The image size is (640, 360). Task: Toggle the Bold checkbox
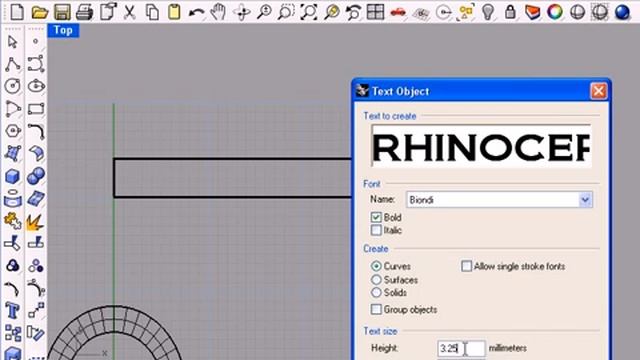click(x=376, y=217)
